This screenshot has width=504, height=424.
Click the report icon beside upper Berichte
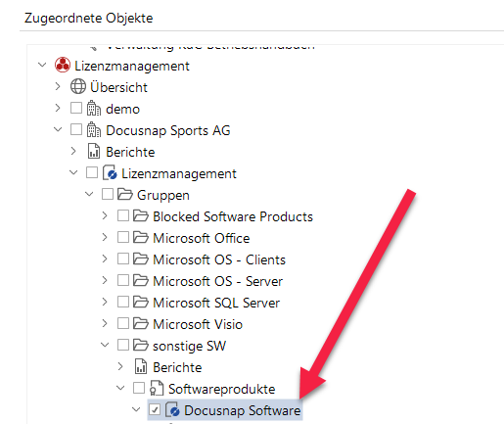click(94, 151)
